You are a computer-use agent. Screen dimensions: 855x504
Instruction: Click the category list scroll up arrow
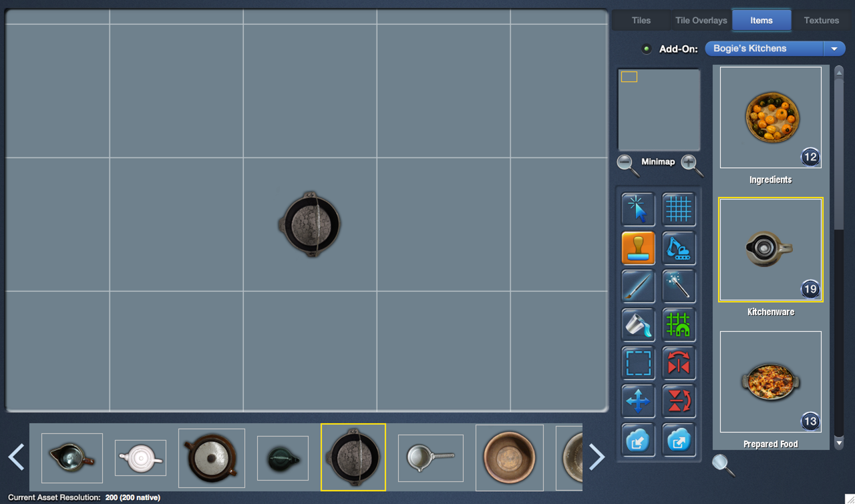(839, 71)
